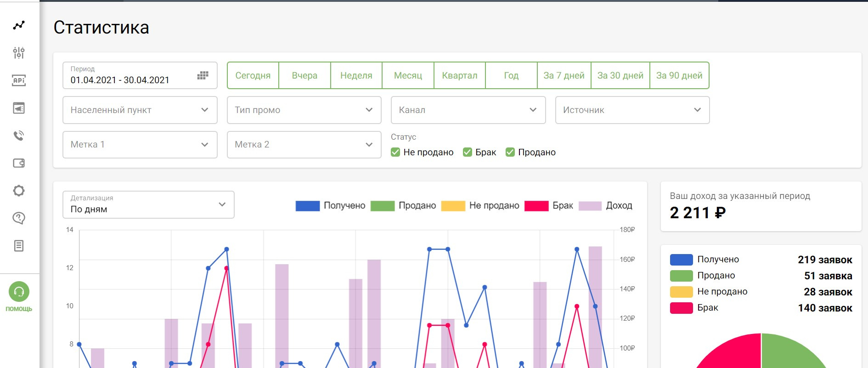Open the question bubble icon in sidebar
This screenshot has width=868, height=368.
[19, 218]
